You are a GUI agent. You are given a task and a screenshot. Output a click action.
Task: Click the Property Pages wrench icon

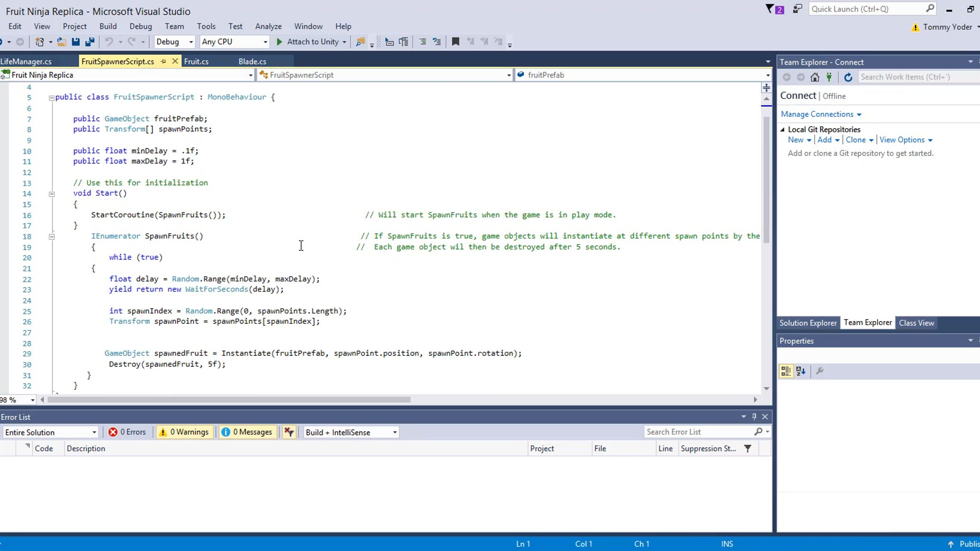pyautogui.click(x=820, y=371)
